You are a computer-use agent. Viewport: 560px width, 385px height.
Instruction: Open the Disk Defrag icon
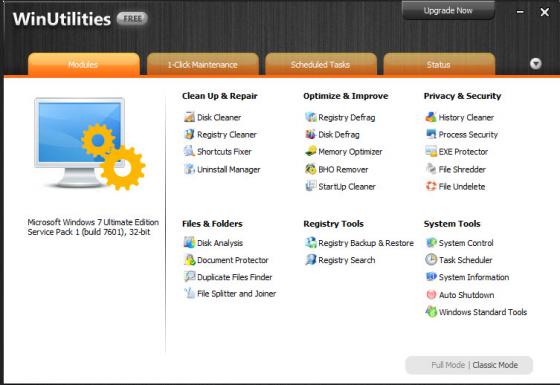point(310,134)
